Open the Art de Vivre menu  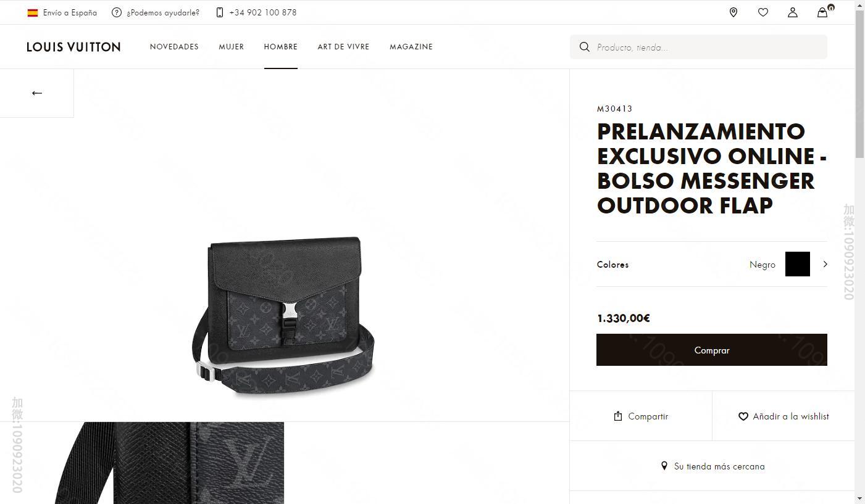point(343,47)
